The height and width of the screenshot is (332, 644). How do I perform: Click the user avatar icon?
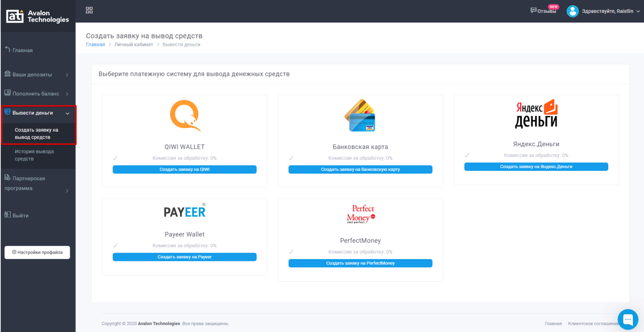point(573,11)
